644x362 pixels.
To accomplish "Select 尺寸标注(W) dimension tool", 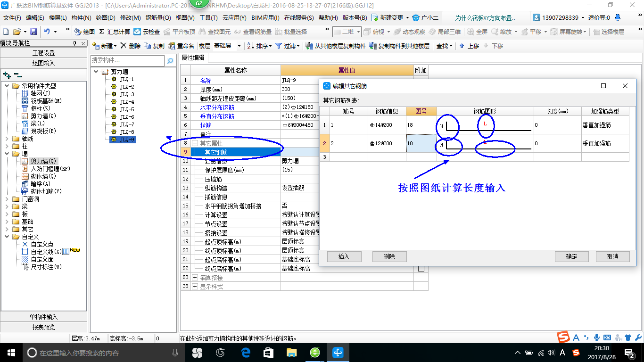I will click(41, 267).
